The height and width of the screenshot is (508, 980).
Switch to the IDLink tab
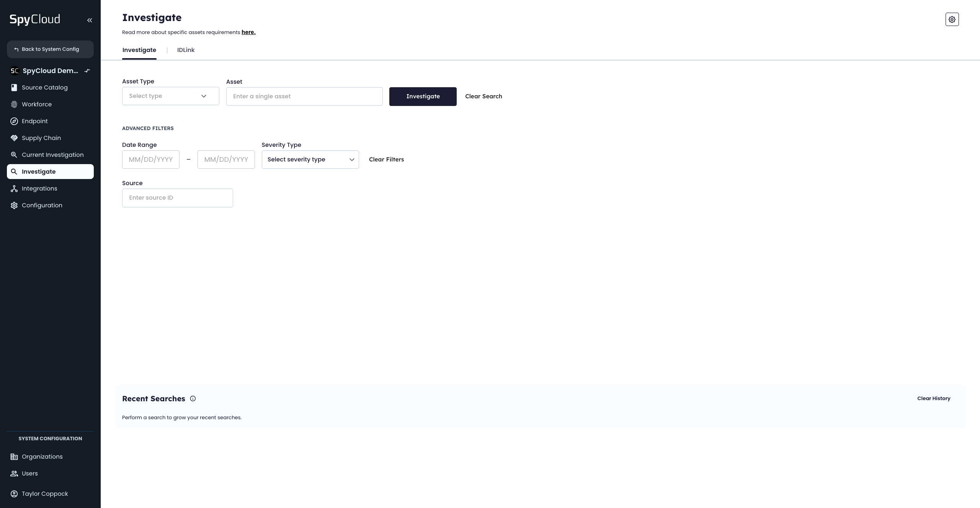tap(186, 50)
